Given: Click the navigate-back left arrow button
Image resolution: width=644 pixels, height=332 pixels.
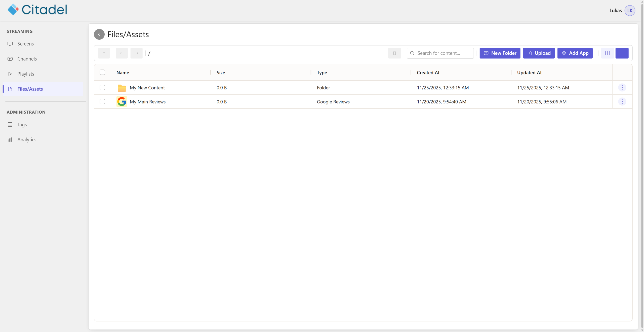Looking at the screenshot, I should click(x=122, y=53).
